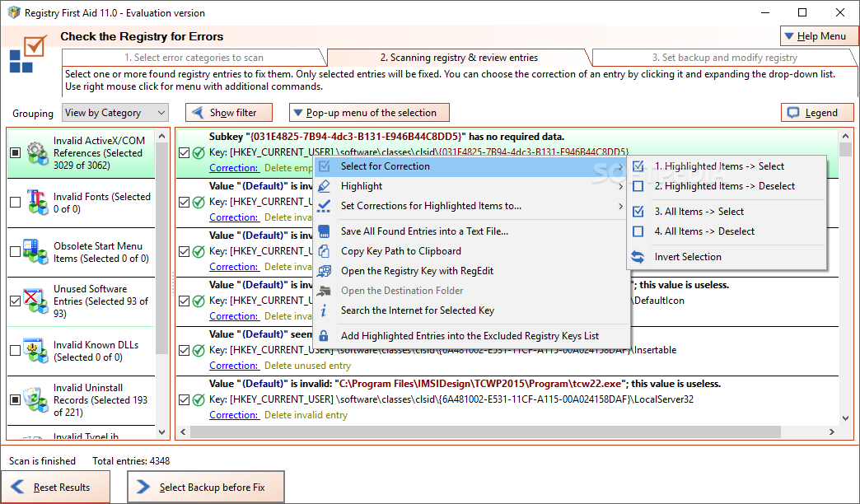Enable the Obsolete Start Menu Items checkbox

(16, 252)
